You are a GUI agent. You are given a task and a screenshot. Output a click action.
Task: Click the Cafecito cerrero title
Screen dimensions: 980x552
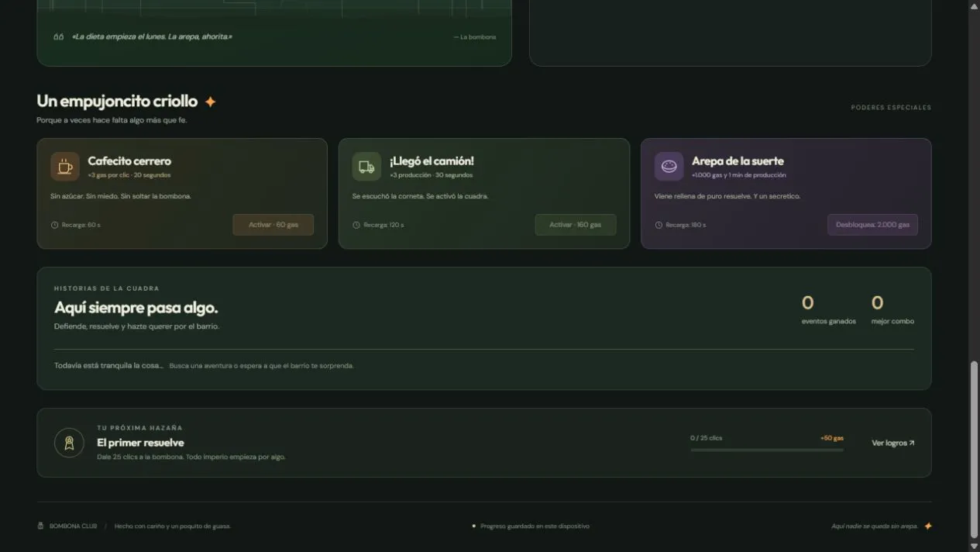(x=129, y=160)
